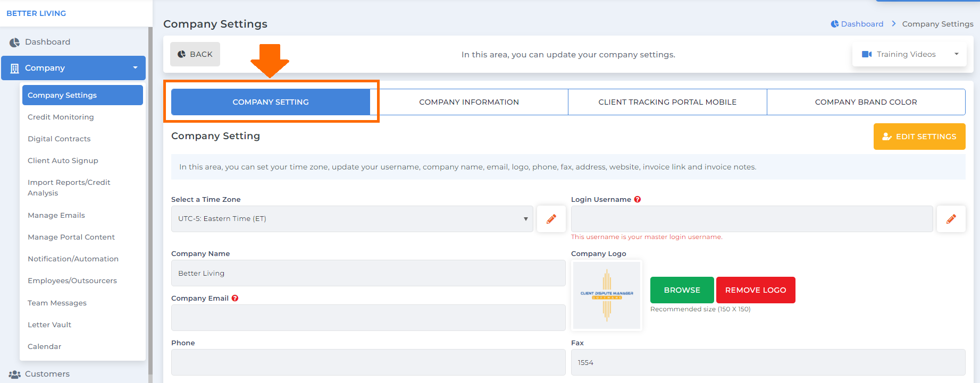Click pencil icon beside Time Zone dropdown
The width and height of the screenshot is (980, 383).
(x=551, y=219)
